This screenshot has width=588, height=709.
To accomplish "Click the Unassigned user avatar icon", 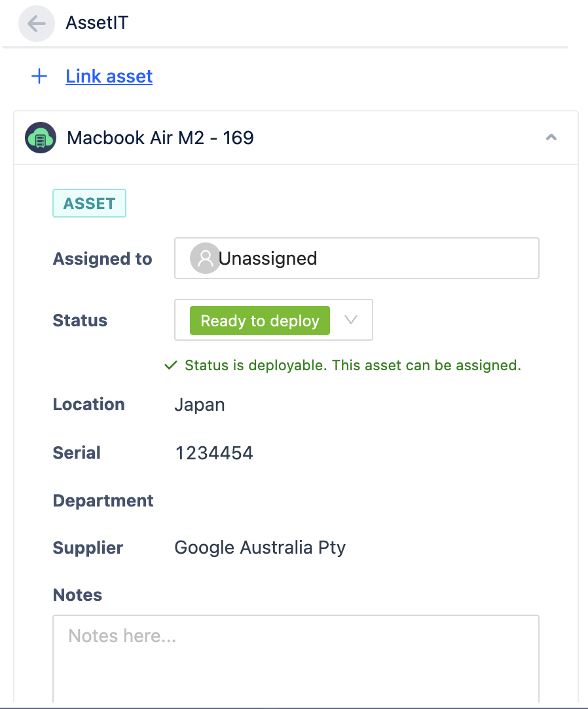I will click(x=204, y=259).
